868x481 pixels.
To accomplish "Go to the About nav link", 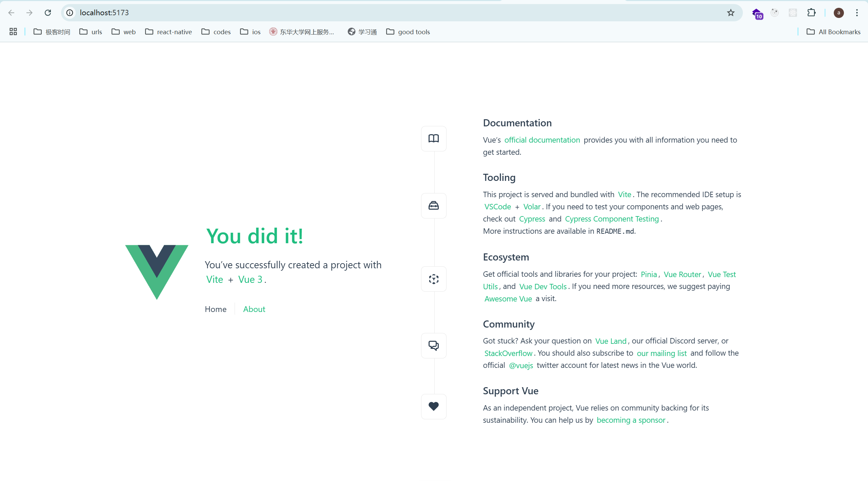I will pyautogui.click(x=254, y=309).
